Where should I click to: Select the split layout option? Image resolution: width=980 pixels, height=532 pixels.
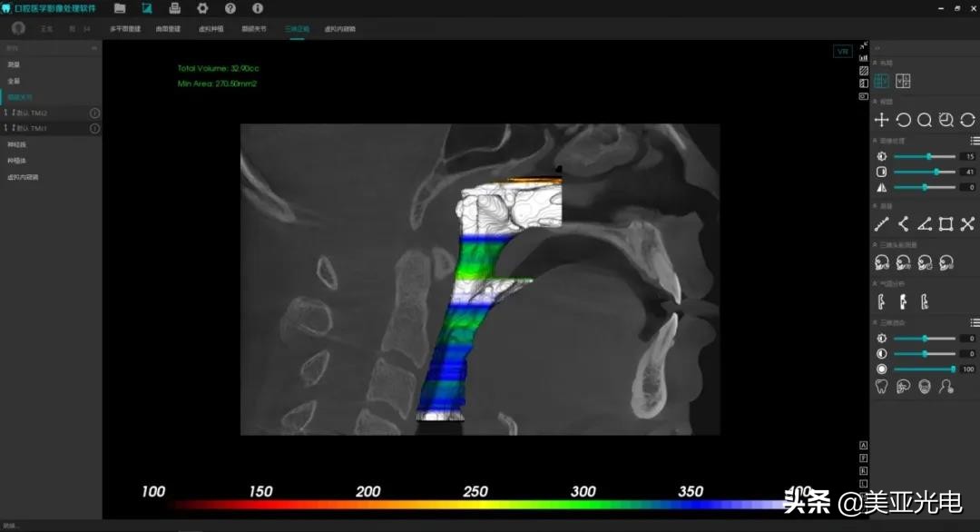[x=903, y=81]
